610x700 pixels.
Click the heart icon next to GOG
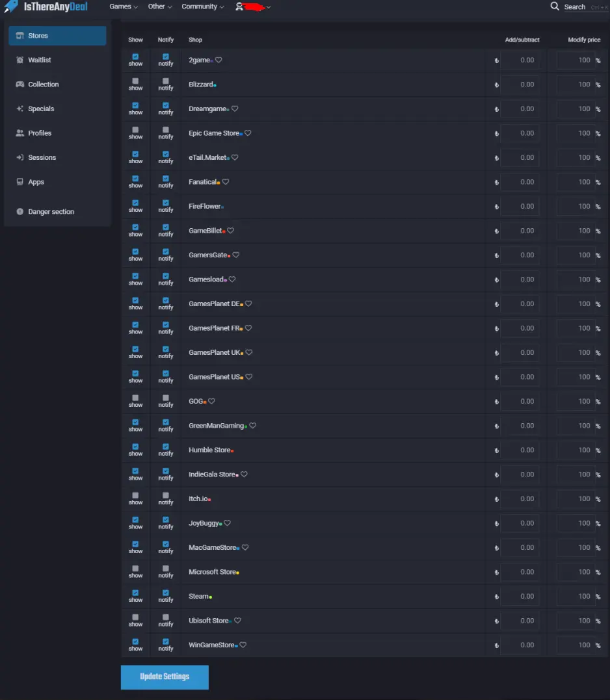pos(211,401)
